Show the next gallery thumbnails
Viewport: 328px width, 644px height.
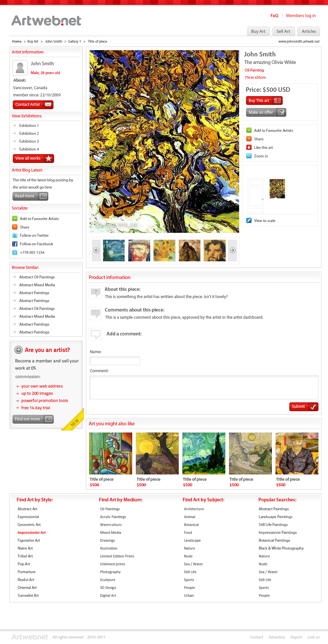pyautogui.click(x=233, y=250)
